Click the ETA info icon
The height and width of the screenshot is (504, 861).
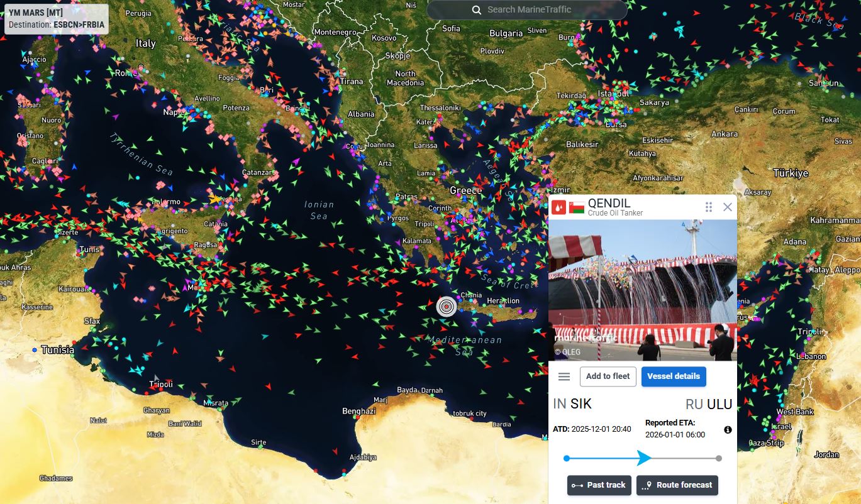[x=728, y=430]
